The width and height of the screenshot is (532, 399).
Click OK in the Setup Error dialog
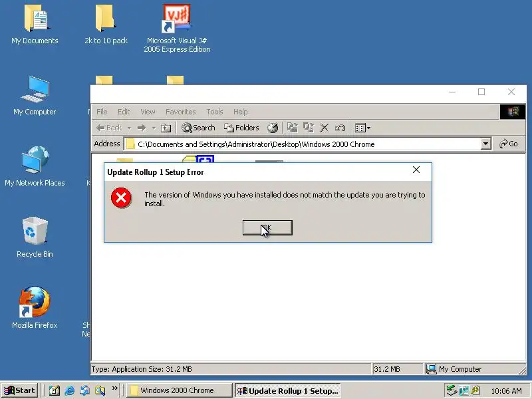tap(267, 227)
